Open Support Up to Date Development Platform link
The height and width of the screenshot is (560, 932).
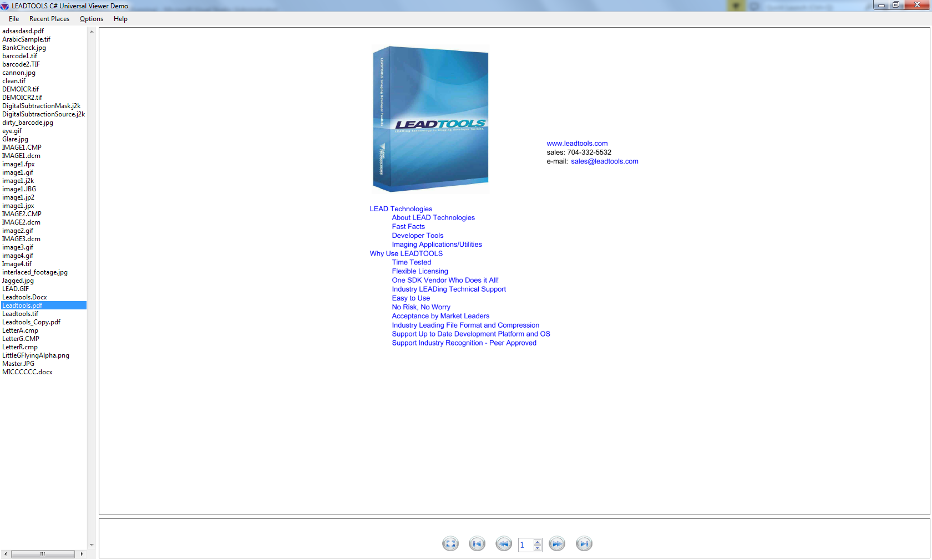click(471, 334)
